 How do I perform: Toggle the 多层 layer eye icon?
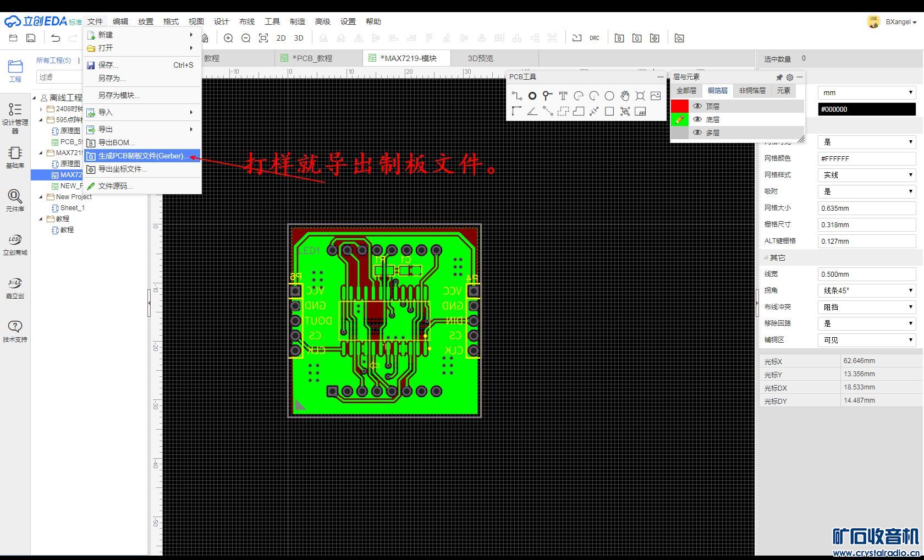(x=697, y=133)
